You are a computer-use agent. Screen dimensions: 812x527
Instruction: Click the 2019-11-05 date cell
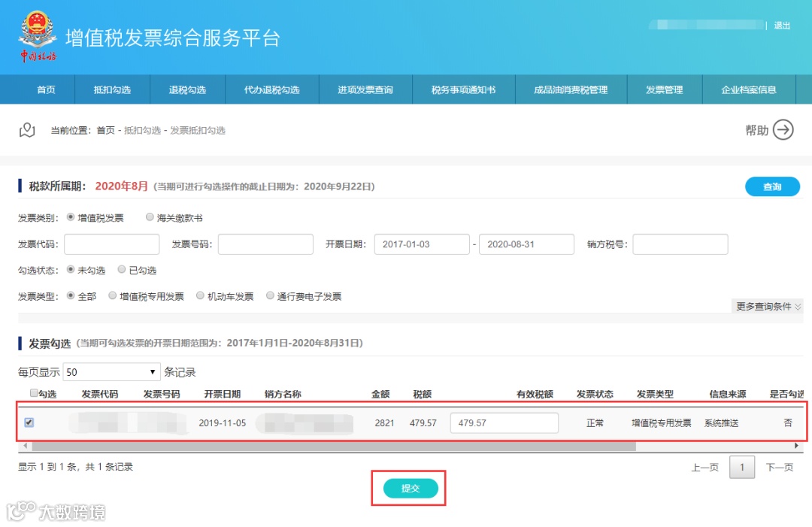pos(222,423)
